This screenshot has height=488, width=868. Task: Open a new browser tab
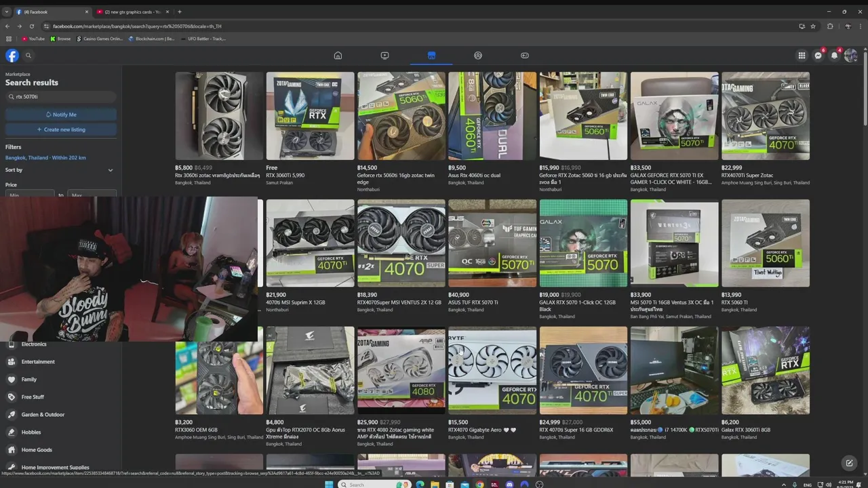point(180,12)
